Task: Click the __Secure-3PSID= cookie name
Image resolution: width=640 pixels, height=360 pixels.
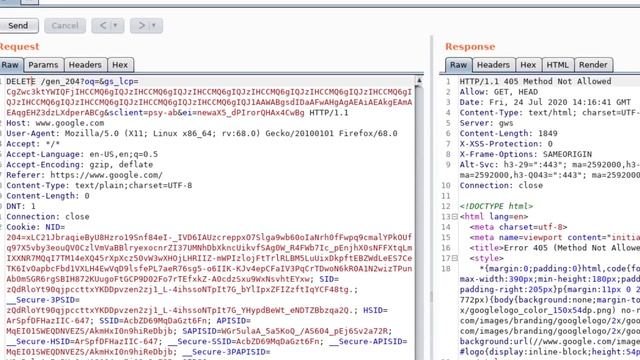Action: [x=43, y=300]
